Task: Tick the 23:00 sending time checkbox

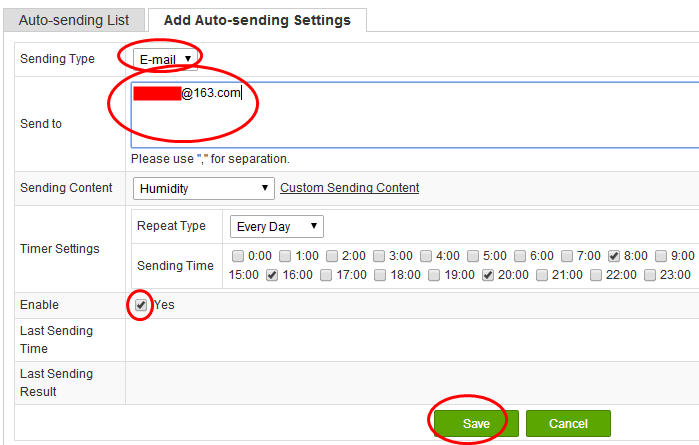Action: [650, 275]
